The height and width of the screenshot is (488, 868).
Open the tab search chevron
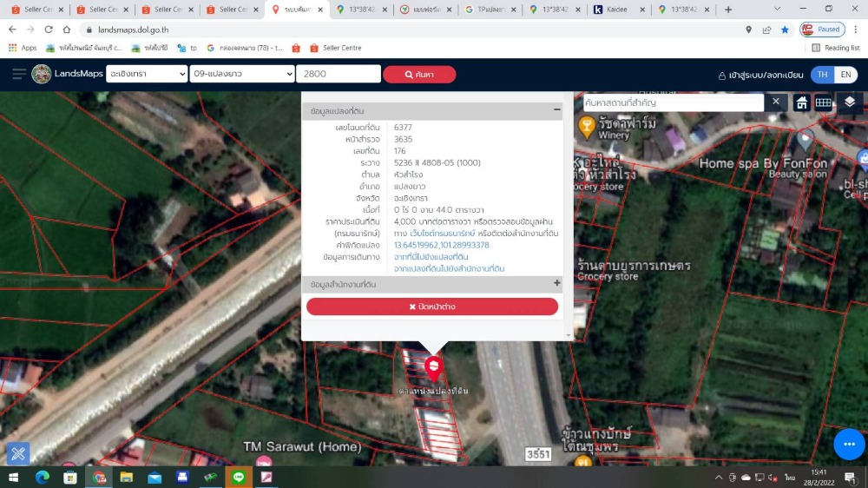777,10
